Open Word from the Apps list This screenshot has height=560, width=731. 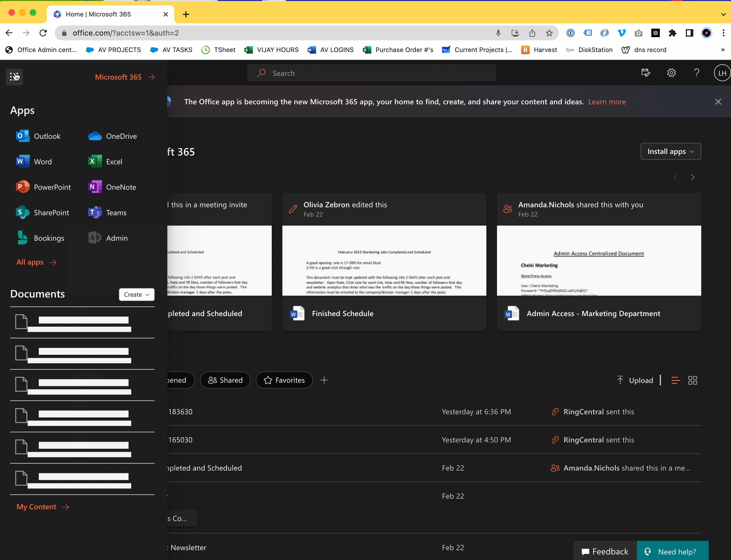click(x=34, y=162)
